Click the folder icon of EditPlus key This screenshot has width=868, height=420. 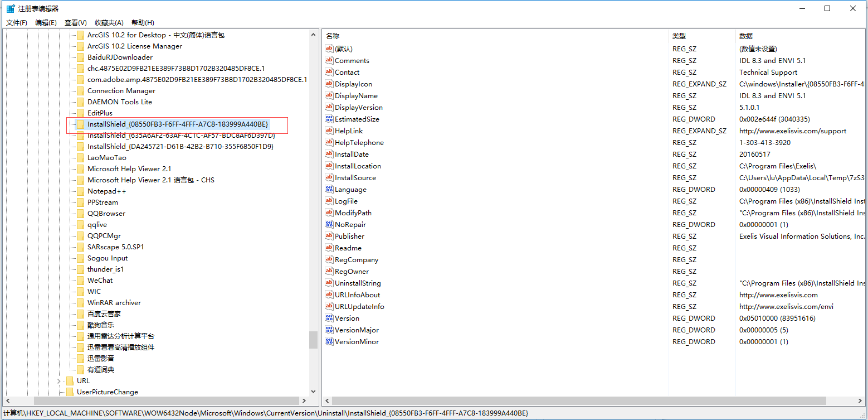pos(80,113)
